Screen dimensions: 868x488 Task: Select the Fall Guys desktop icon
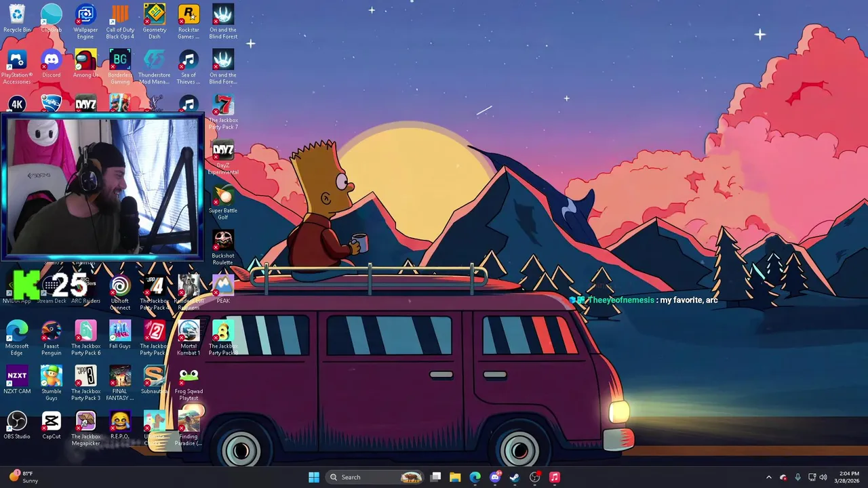120,335
